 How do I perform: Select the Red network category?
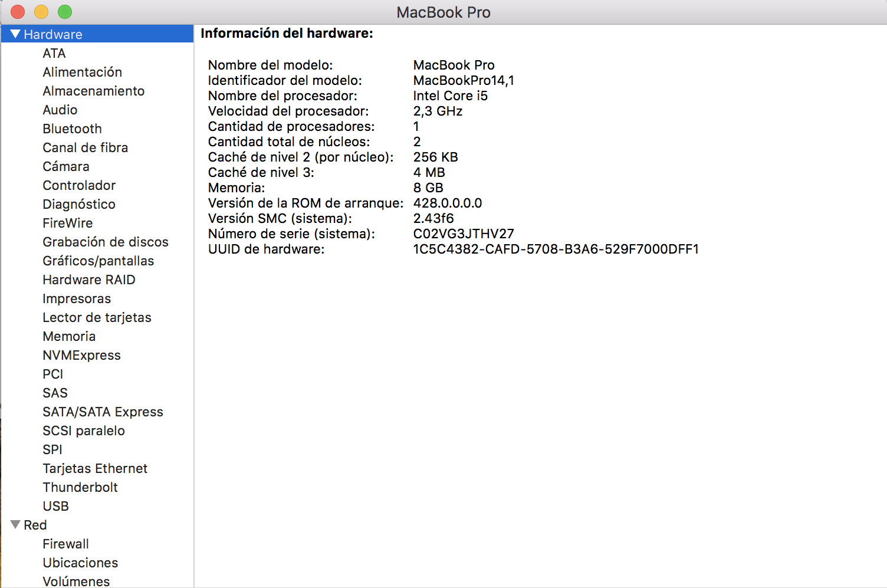[35, 525]
